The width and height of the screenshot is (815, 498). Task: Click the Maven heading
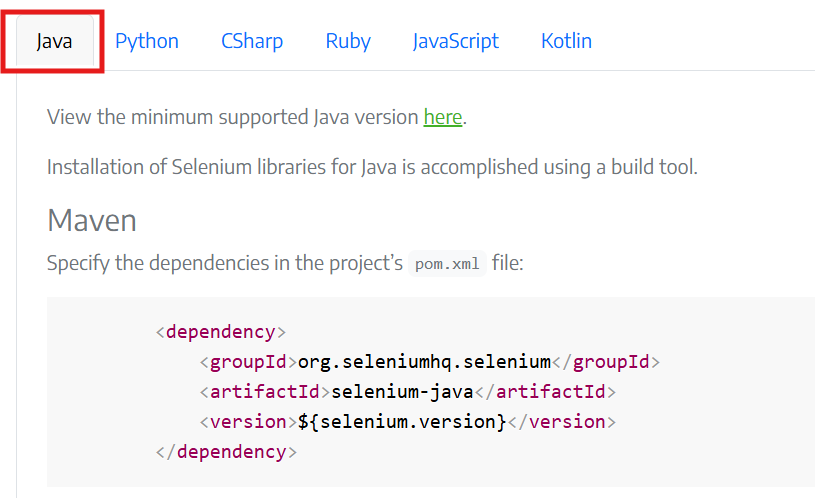[92, 220]
